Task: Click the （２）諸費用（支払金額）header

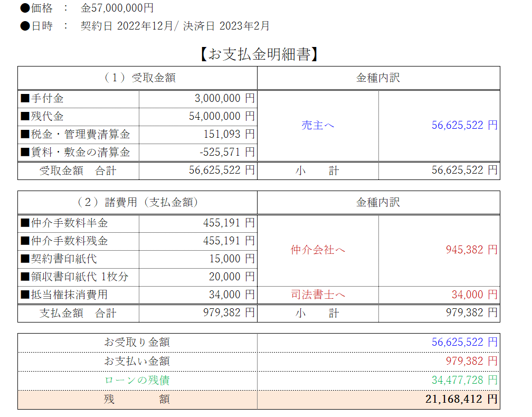Action: coord(137,203)
